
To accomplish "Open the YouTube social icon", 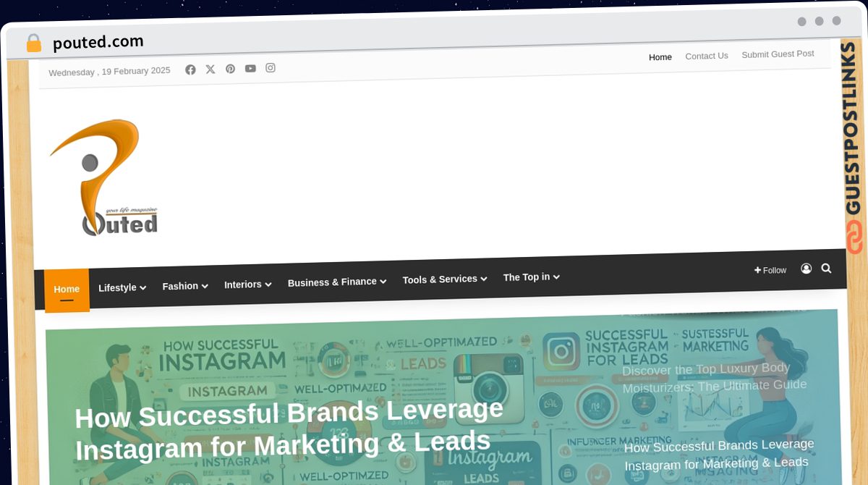I will [250, 68].
